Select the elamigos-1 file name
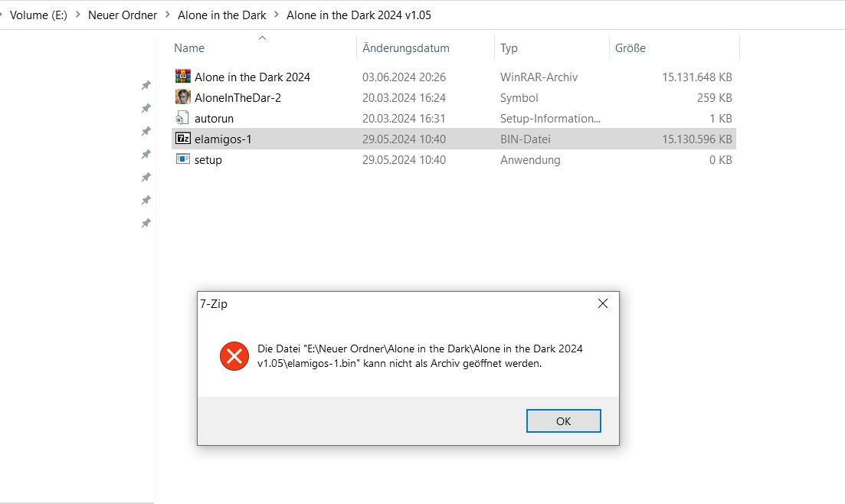 [223, 139]
